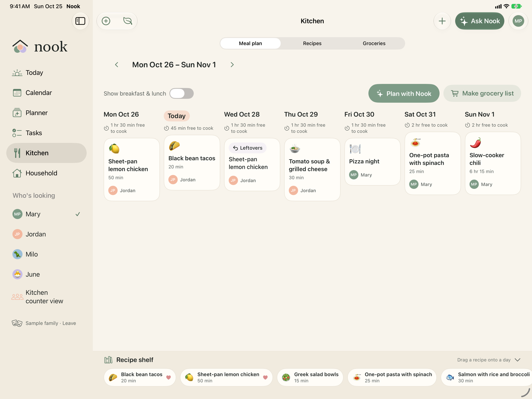532x399 pixels.
Task: Favorite heart on Black bean tacos shelf recipe
Action: 169,377
